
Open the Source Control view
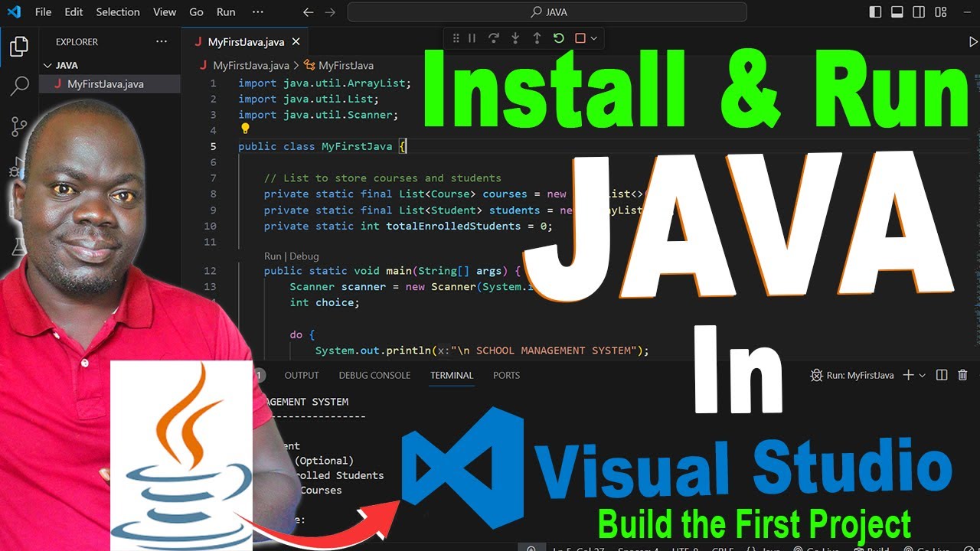point(19,126)
